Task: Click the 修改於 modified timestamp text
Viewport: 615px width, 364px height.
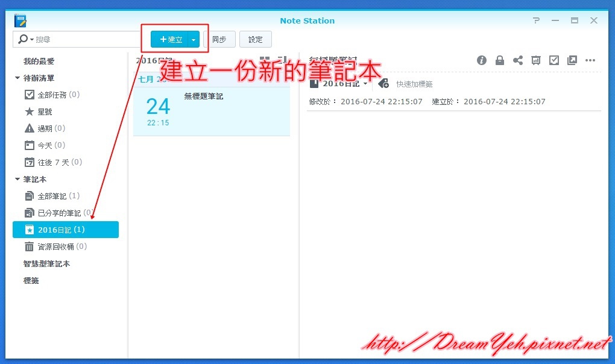Action: click(365, 101)
